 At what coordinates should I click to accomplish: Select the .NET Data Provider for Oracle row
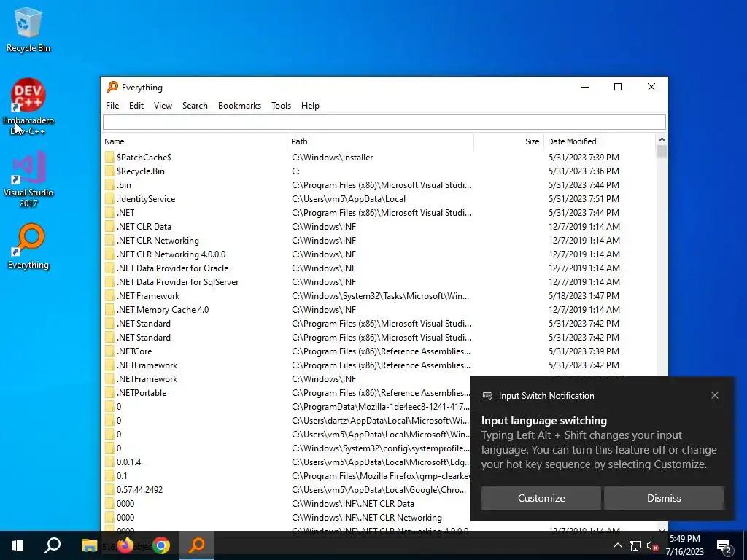379,268
